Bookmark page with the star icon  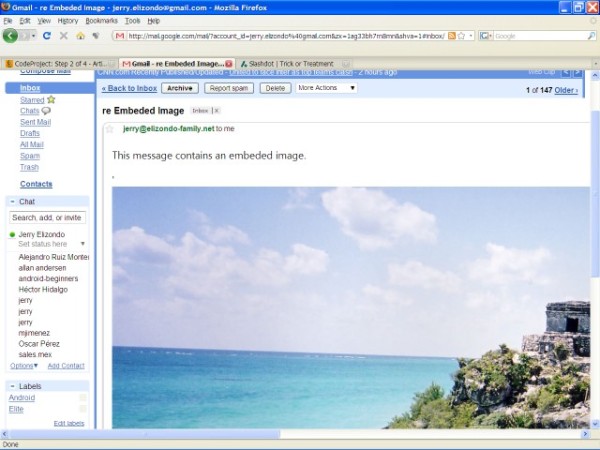(x=461, y=36)
